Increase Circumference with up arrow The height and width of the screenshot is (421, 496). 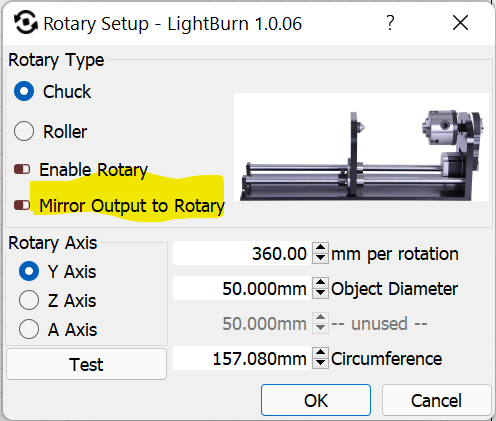pos(320,353)
